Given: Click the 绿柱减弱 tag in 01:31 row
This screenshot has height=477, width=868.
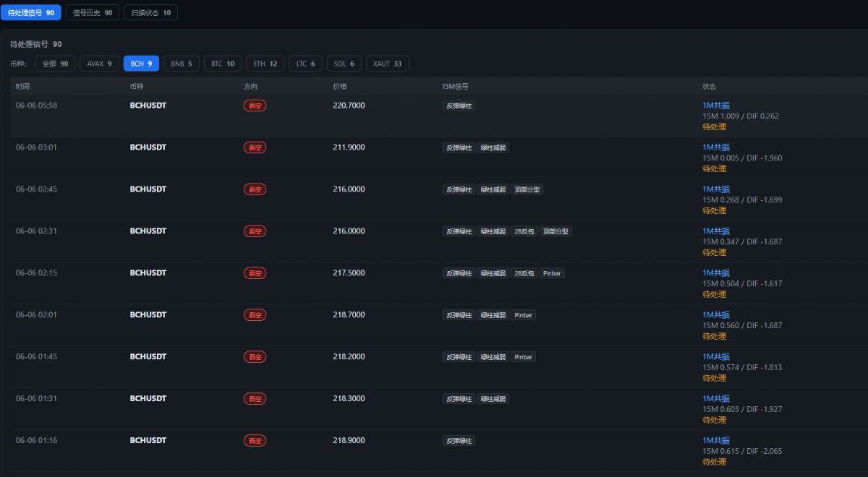Looking at the screenshot, I should [493, 399].
